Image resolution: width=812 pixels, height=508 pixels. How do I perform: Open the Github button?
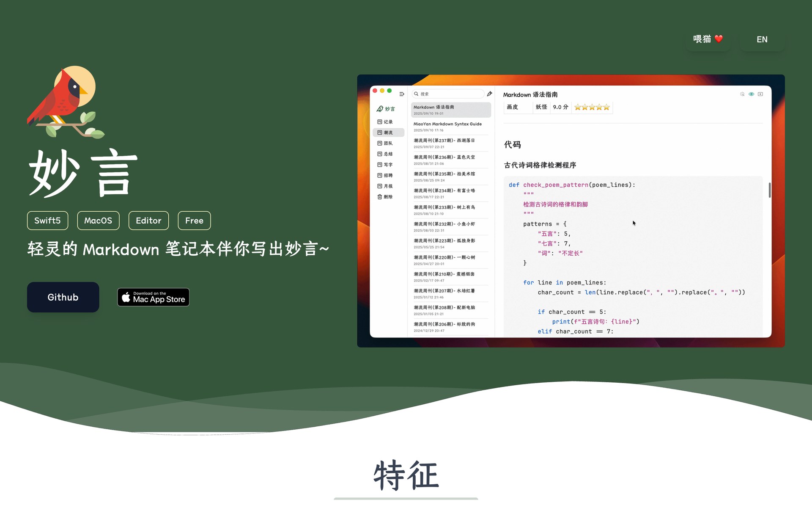click(63, 297)
